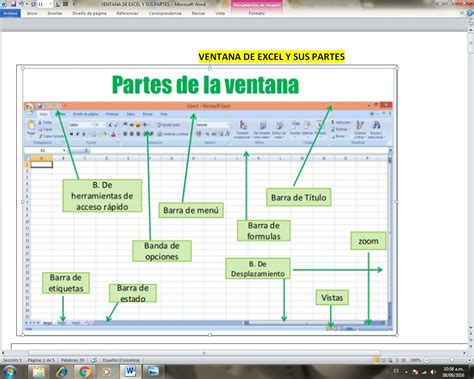Open the Correspondencia tab
The width and height of the screenshot is (474, 379).
pyautogui.click(x=165, y=13)
